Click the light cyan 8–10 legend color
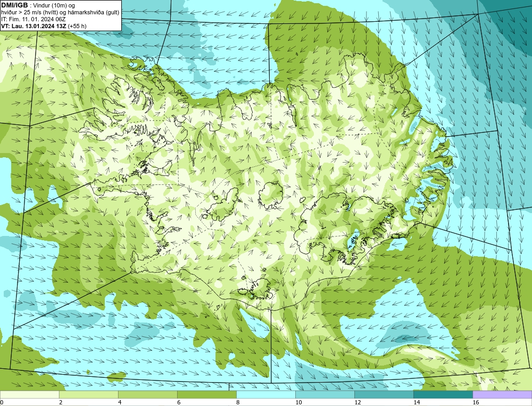 [265, 394]
